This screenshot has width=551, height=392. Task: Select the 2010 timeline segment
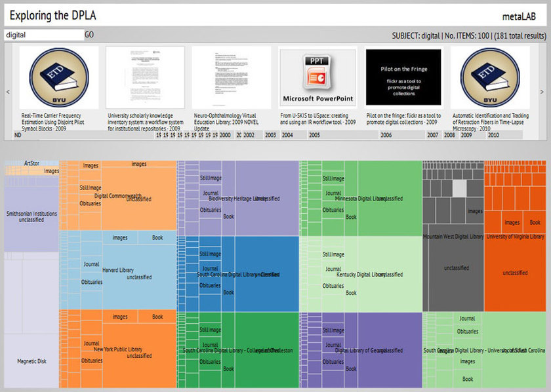(x=504, y=135)
